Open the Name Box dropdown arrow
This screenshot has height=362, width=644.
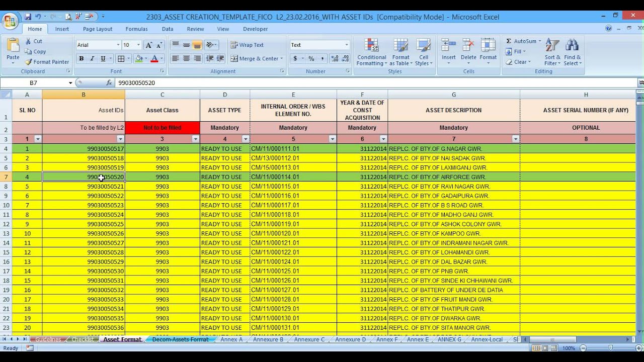[70, 83]
